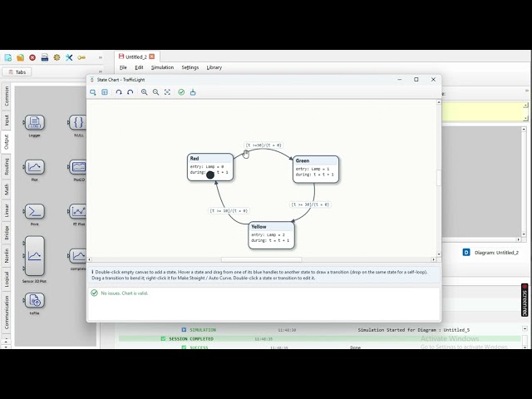532x399 pixels.
Task: Open the Settings menu
Action: [x=190, y=67]
